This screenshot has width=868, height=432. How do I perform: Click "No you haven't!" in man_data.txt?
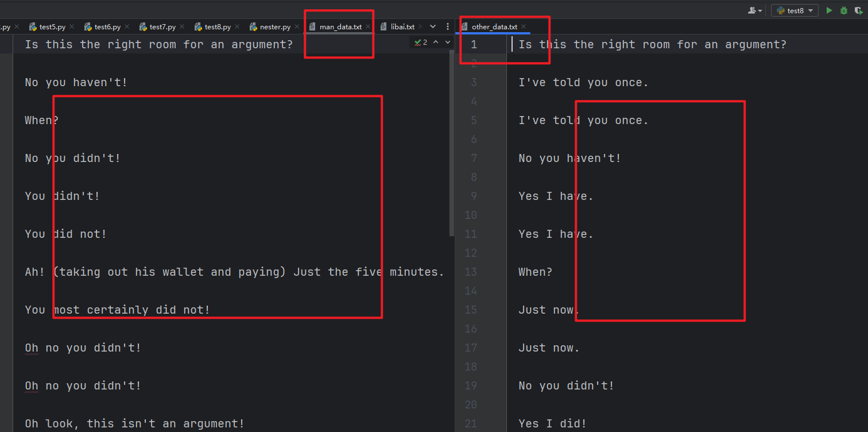click(x=76, y=82)
